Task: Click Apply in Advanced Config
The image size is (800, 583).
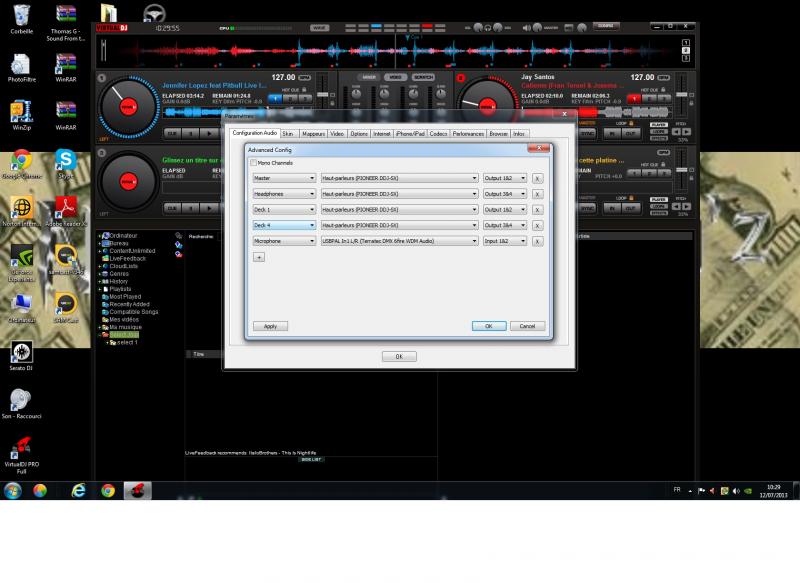Action: point(270,326)
